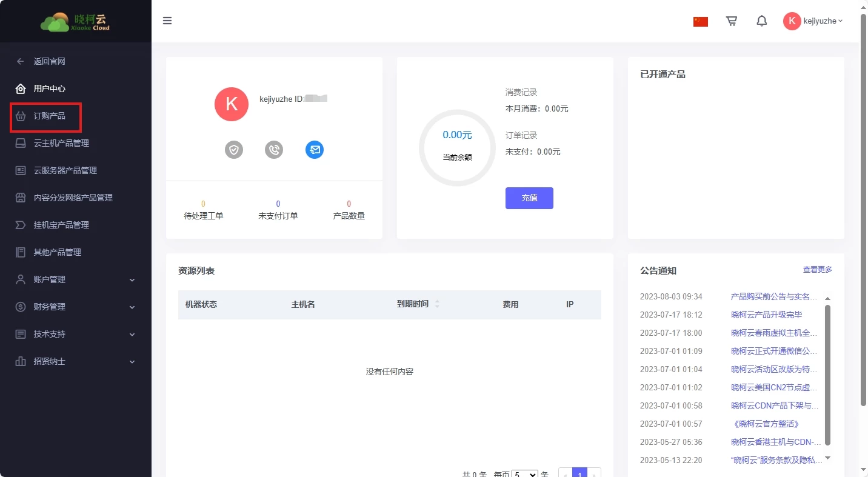Toggle the hamburger sidebar menu icon
868x477 pixels.
coord(167,21)
